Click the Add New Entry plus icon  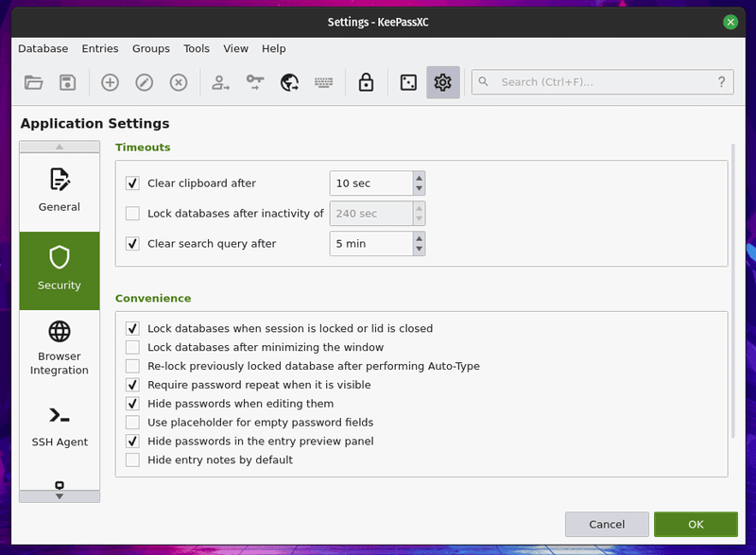[x=110, y=83]
